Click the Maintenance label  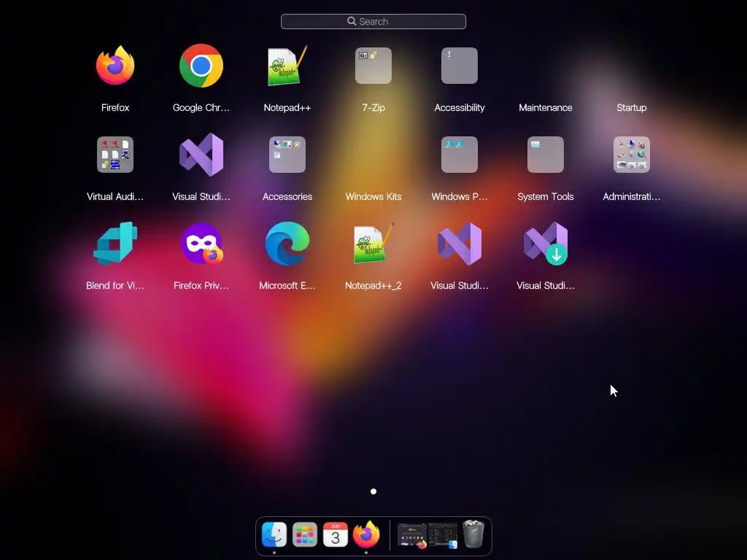click(x=546, y=108)
